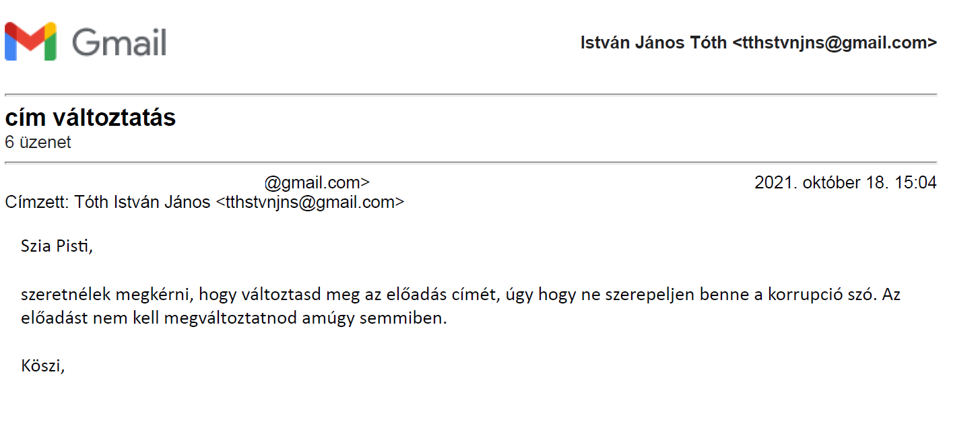Click the greeting "Szia Pisti,"

[x=56, y=246]
